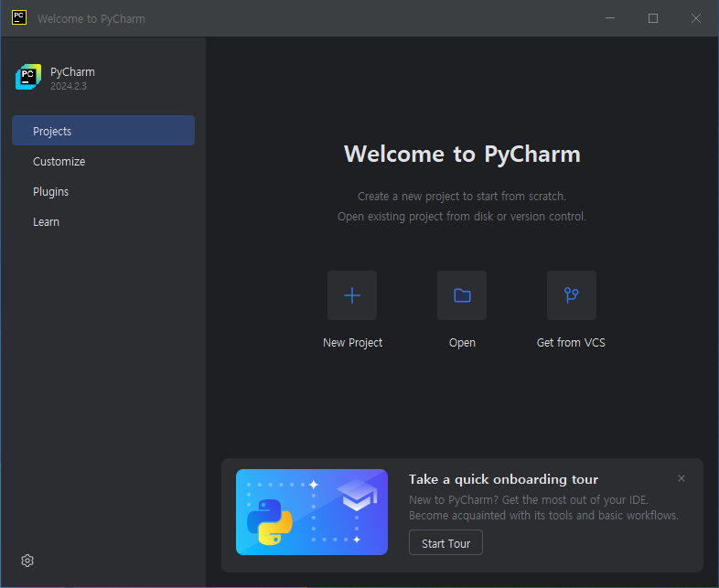Open the Plugins tab
The image size is (719, 588).
click(x=103, y=191)
